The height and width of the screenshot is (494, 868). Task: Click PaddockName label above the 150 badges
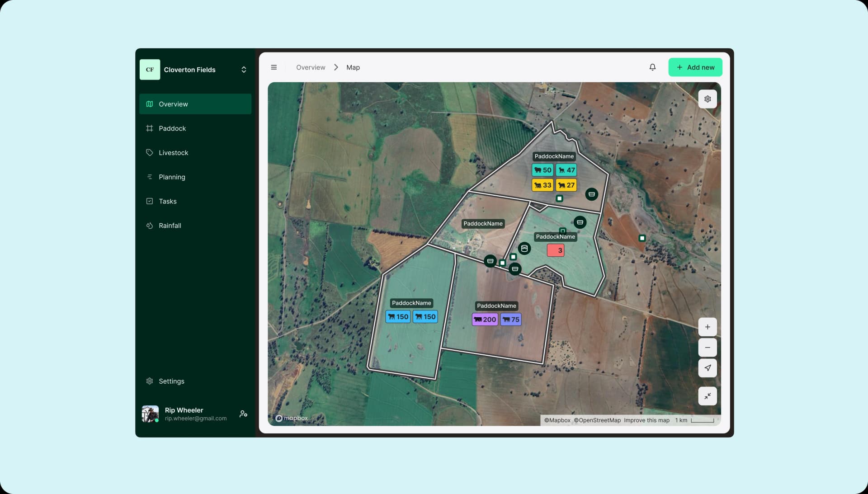411,303
